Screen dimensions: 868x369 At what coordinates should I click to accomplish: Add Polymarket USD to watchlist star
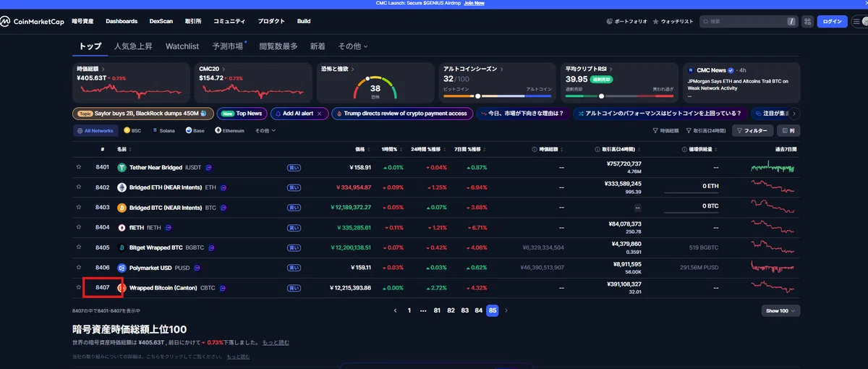click(x=79, y=267)
